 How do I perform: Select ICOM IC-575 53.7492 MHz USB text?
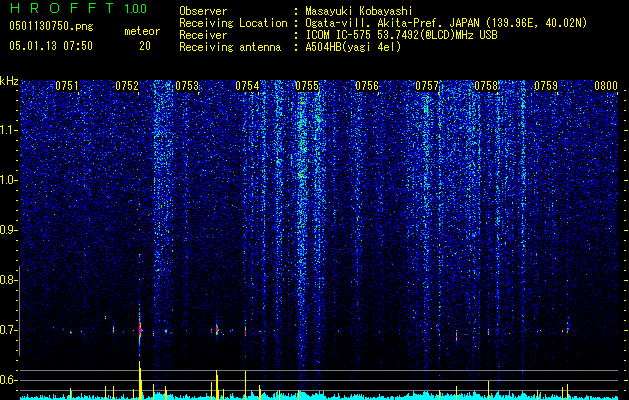[x=401, y=35]
